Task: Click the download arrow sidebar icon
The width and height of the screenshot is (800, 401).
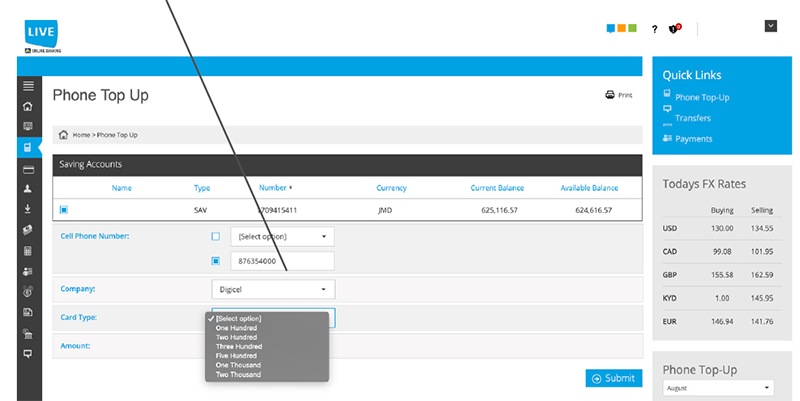Action: point(28,209)
